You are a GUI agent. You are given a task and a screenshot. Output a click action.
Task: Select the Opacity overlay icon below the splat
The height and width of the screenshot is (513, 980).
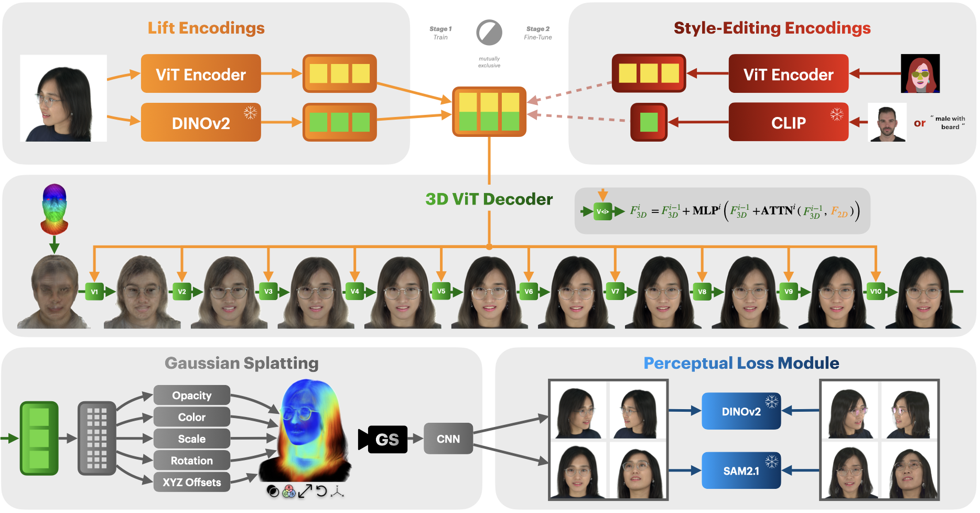coord(273,491)
